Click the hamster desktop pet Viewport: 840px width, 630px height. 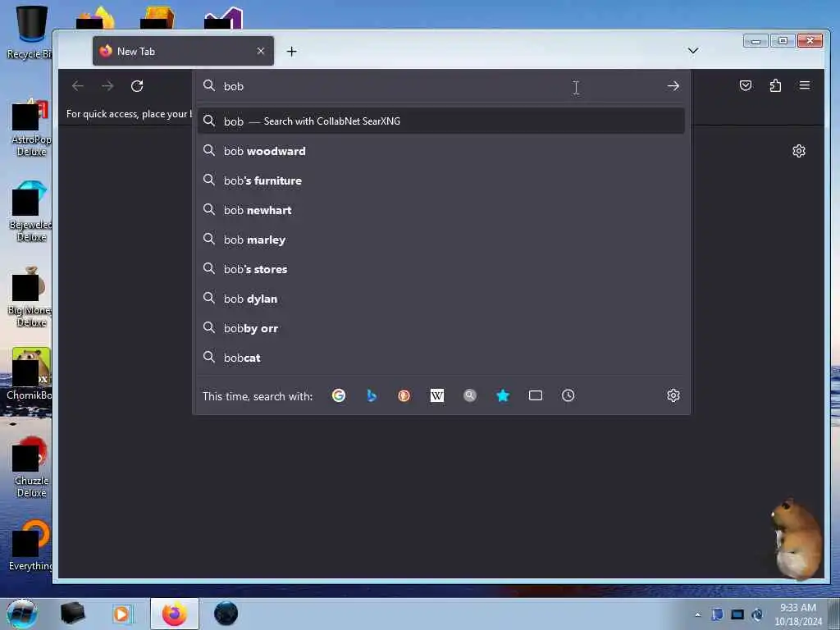click(x=797, y=539)
